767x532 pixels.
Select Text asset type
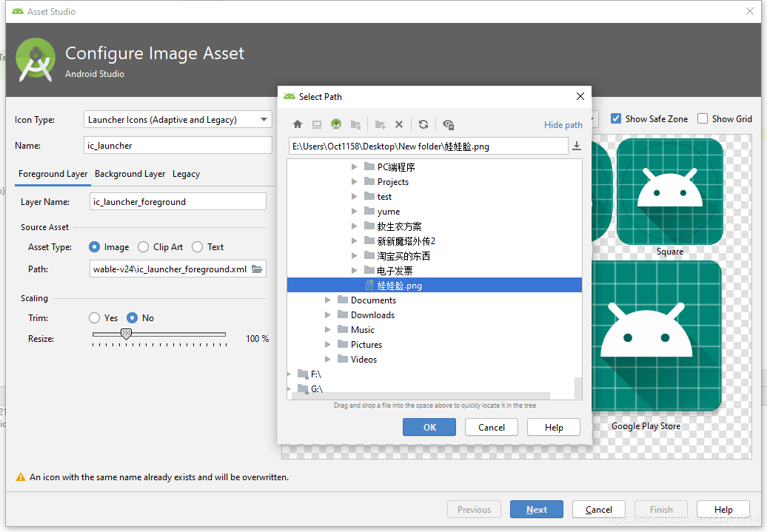point(197,247)
